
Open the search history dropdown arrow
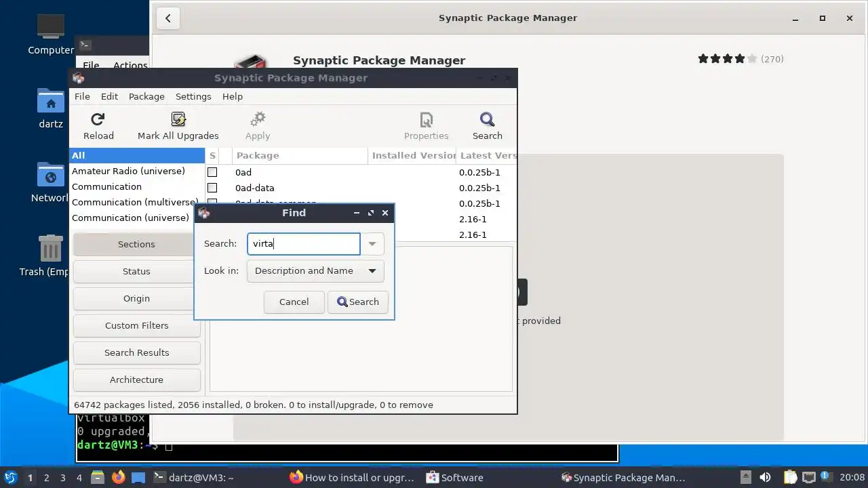pos(372,244)
